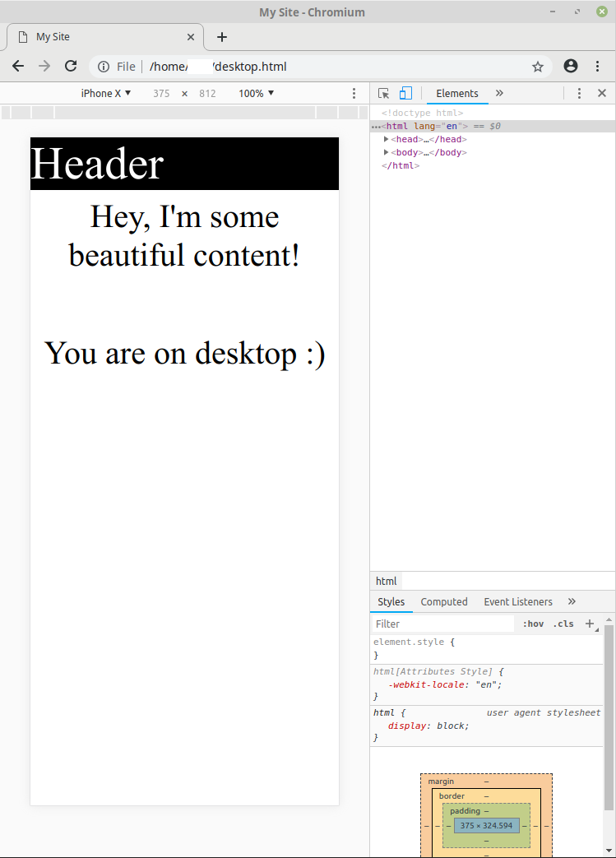Click the border label in box model

452,796
